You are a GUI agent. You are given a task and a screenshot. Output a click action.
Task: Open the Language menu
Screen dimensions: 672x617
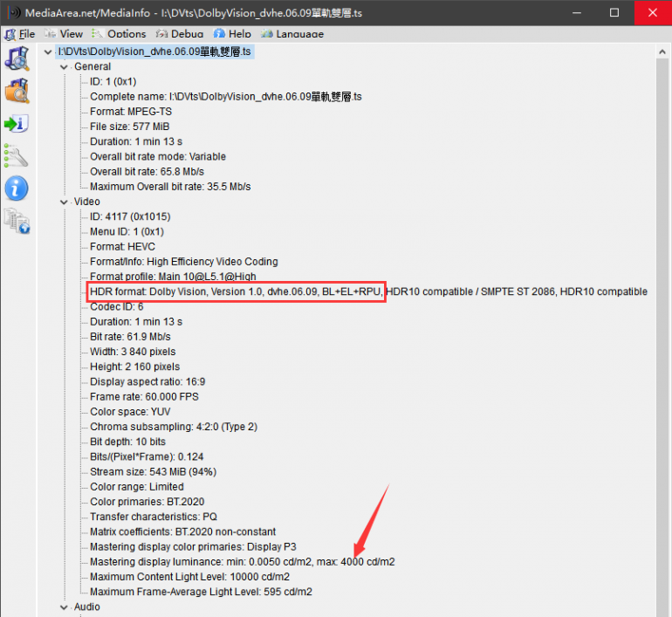pos(292,34)
